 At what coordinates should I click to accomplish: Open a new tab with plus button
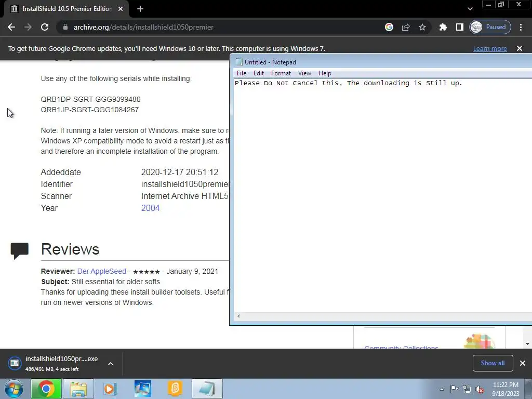[x=140, y=9]
